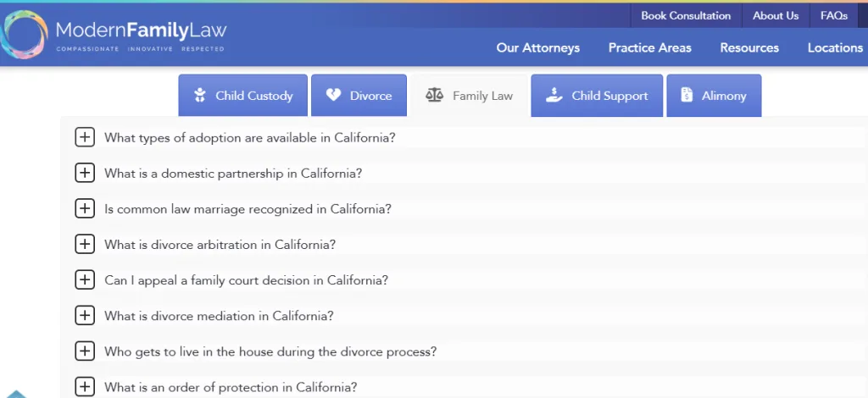
Task: Go to FAQs in top bar
Action: [x=834, y=15]
